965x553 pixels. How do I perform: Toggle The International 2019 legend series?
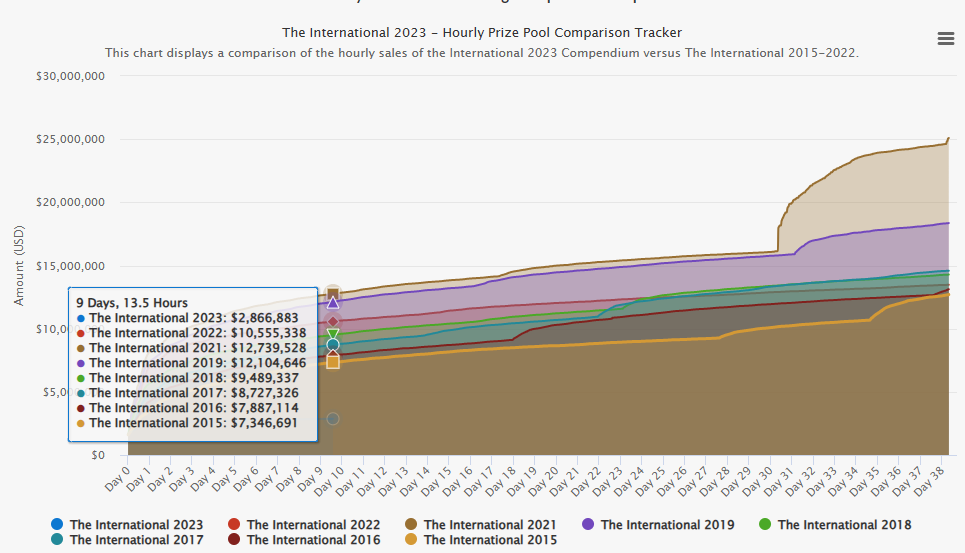click(x=658, y=525)
